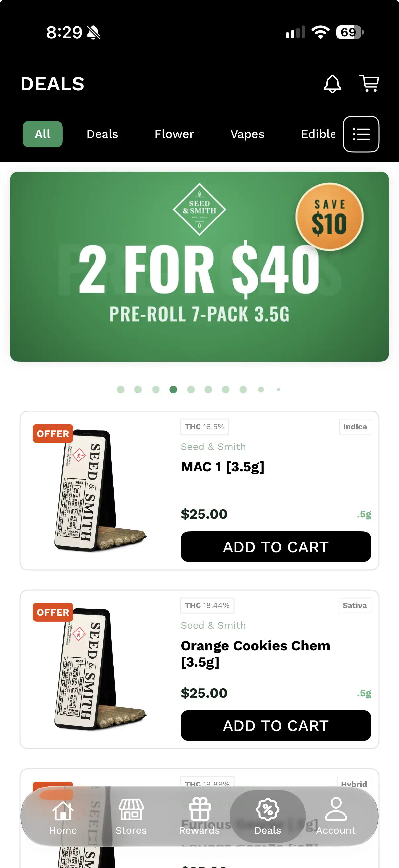Select the Edible category tab
Viewport: 399px width, 868px height.
tap(318, 134)
